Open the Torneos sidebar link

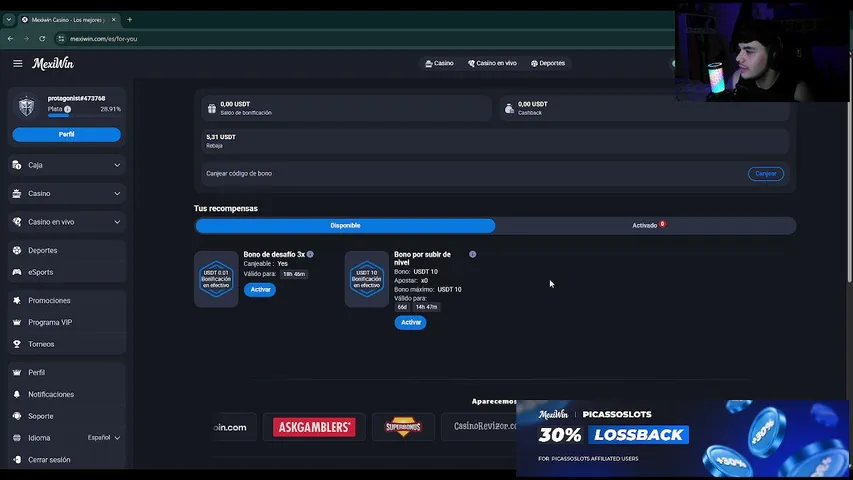(41, 344)
